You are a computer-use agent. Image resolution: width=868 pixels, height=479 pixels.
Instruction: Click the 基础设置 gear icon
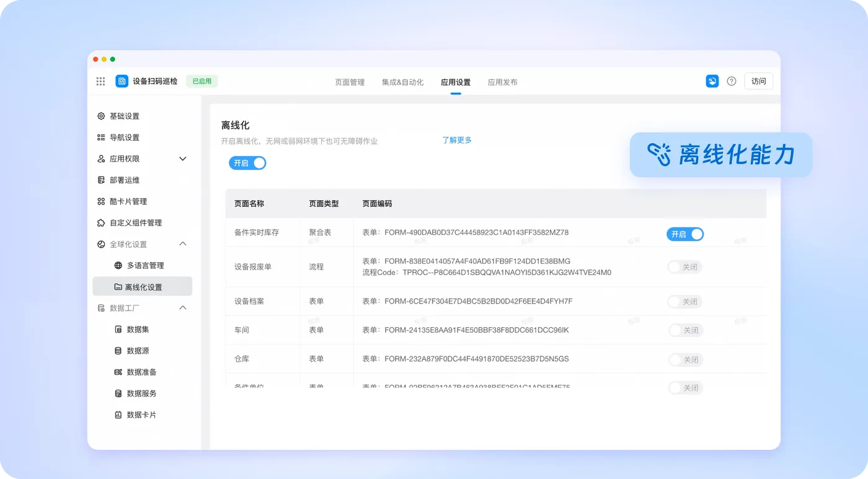pyautogui.click(x=101, y=116)
